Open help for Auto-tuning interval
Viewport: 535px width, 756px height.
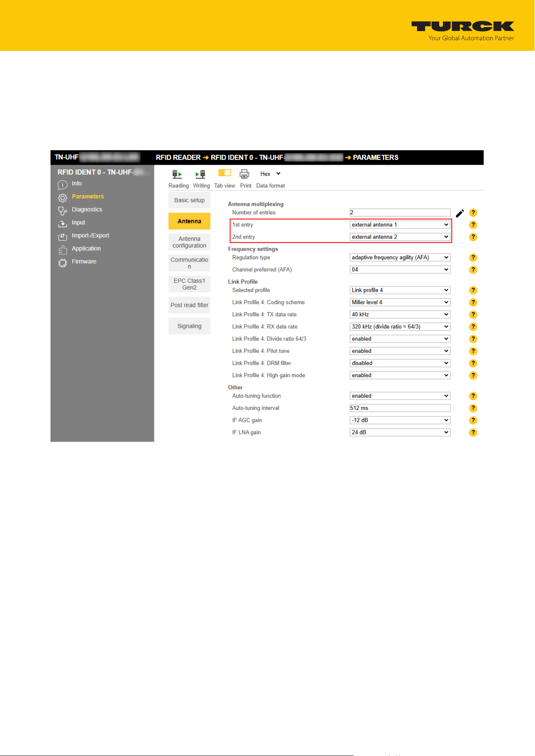pyautogui.click(x=473, y=408)
